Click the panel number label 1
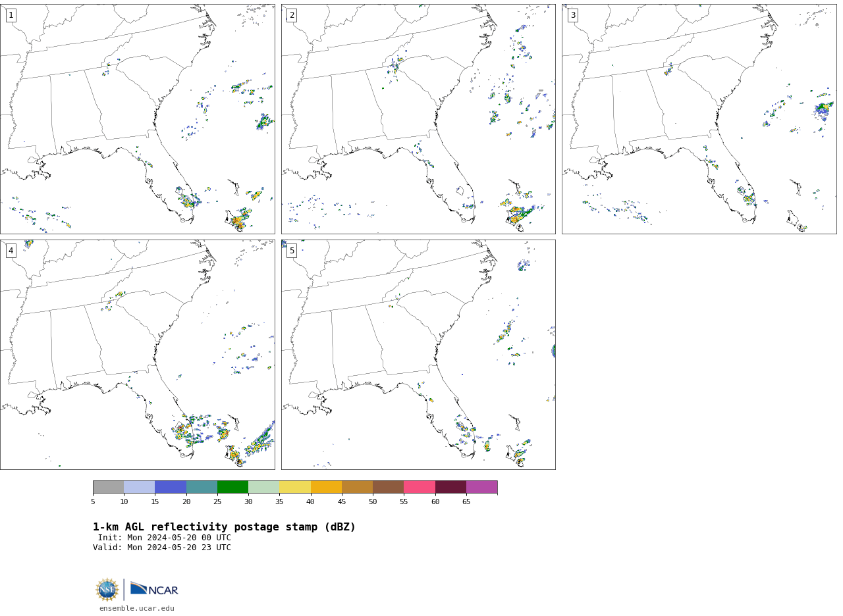This screenshot has height=616, width=843. [11, 15]
